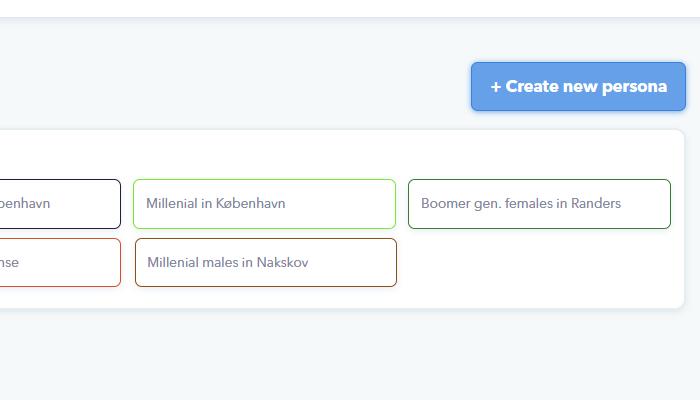Viewport: 700px width, 400px height.
Task: Click the 'nse' text in the orange-bordered card
Action: (9, 262)
